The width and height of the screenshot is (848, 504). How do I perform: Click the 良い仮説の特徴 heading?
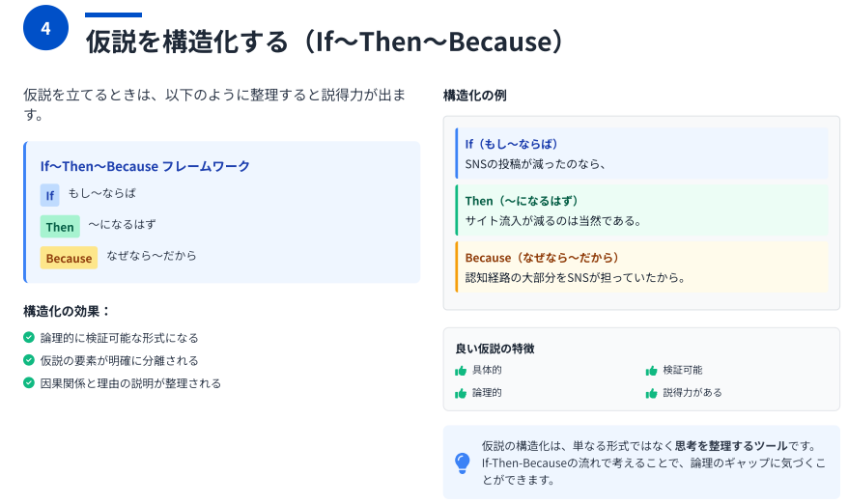click(495, 349)
